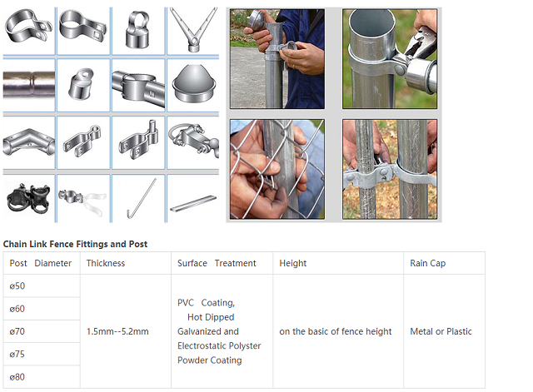The width and height of the screenshot is (533, 392).
Task: Select the Metal or Plastic cell
Action: tap(444, 331)
